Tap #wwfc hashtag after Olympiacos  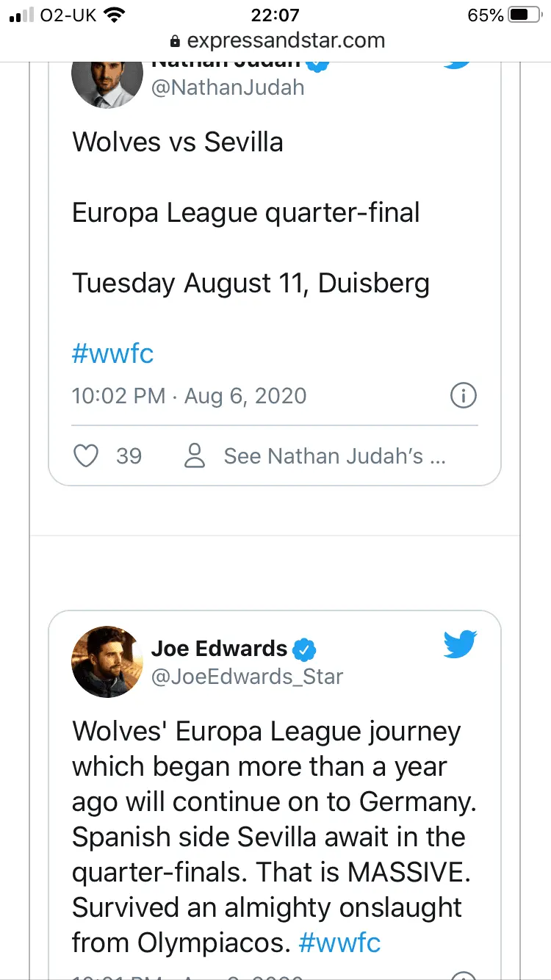[340, 943]
